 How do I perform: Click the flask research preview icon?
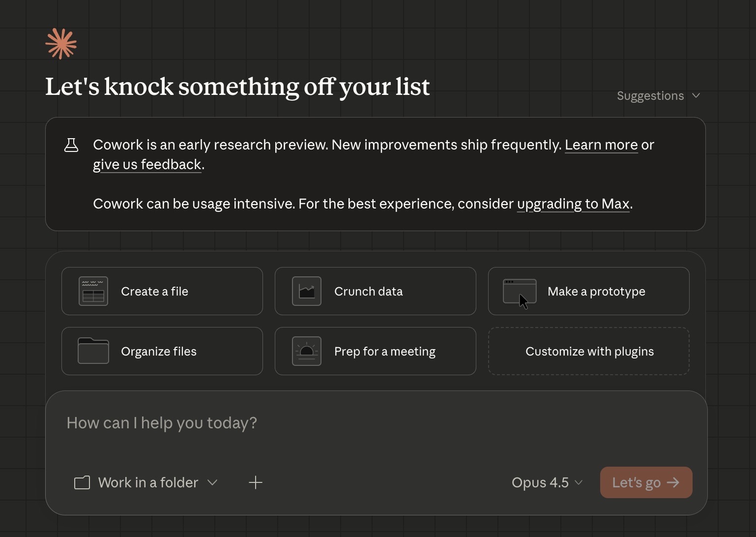[71, 145]
